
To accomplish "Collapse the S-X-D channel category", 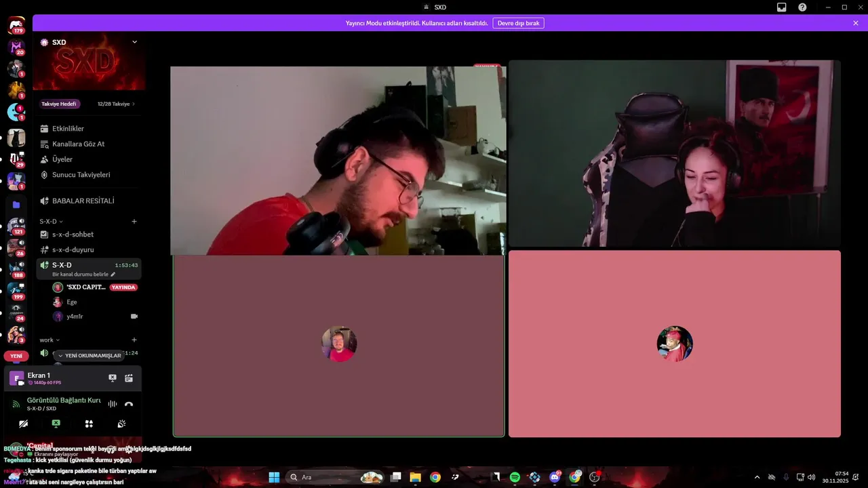I will (51, 222).
